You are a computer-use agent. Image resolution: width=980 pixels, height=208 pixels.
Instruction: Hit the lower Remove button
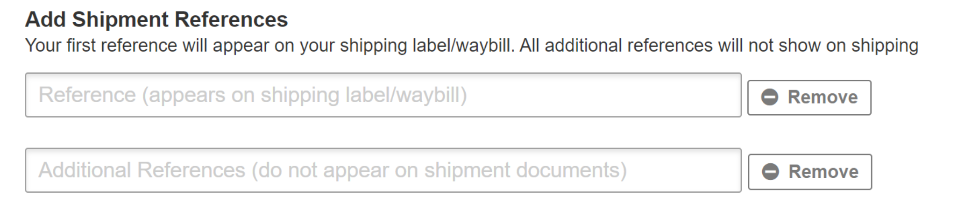[810, 172]
